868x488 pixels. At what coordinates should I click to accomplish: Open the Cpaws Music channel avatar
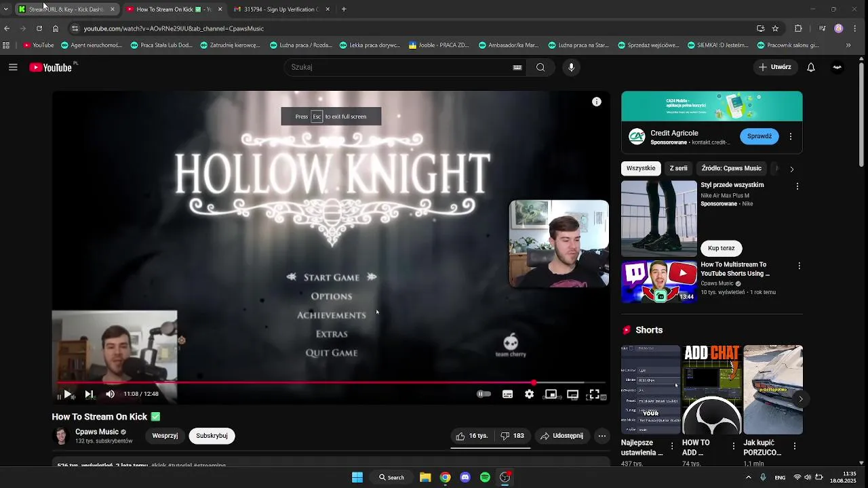(62, 436)
